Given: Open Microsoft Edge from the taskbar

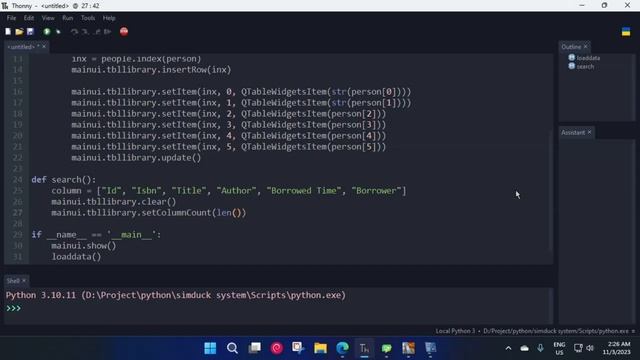Looking at the screenshot, I should click(342, 348).
